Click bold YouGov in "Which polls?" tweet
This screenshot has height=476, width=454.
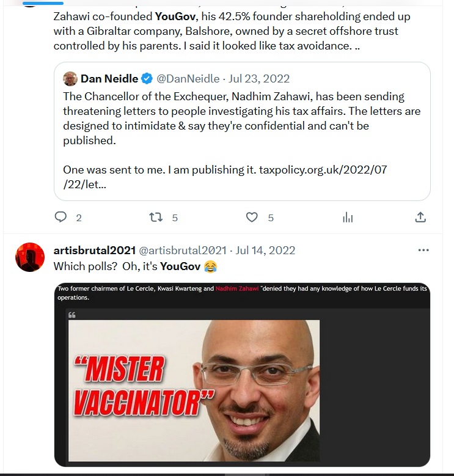(x=180, y=266)
